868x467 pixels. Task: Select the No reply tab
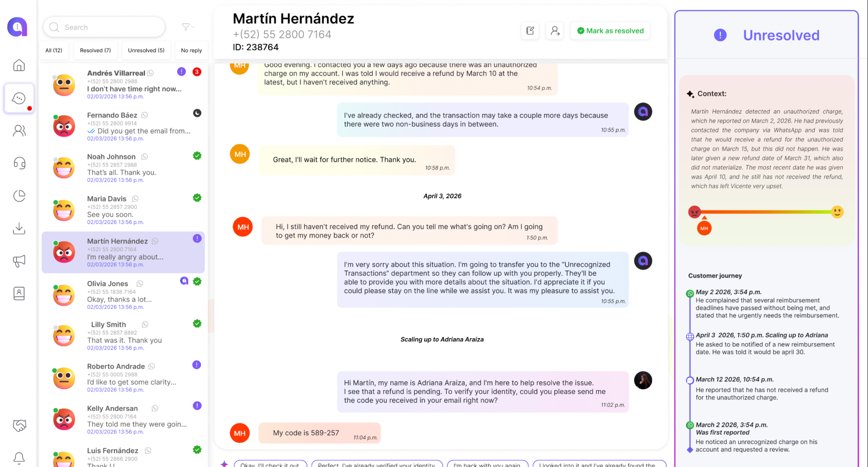tap(192, 50)
